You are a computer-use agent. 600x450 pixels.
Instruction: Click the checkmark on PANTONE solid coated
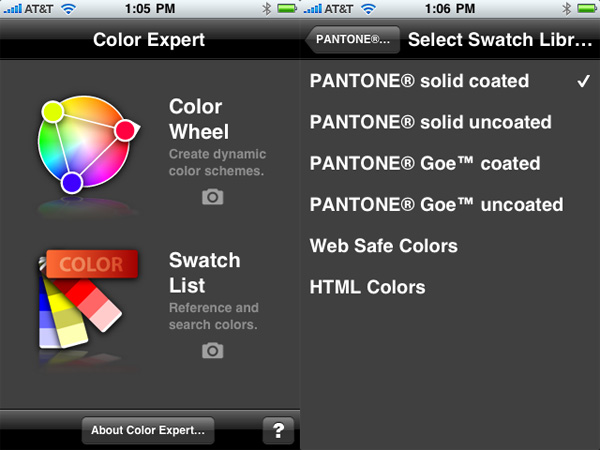click(583, 81)
